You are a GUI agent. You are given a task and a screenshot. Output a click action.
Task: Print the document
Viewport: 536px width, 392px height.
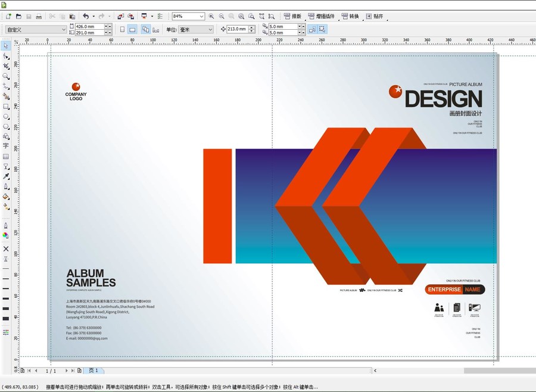(x=39, y=16)
